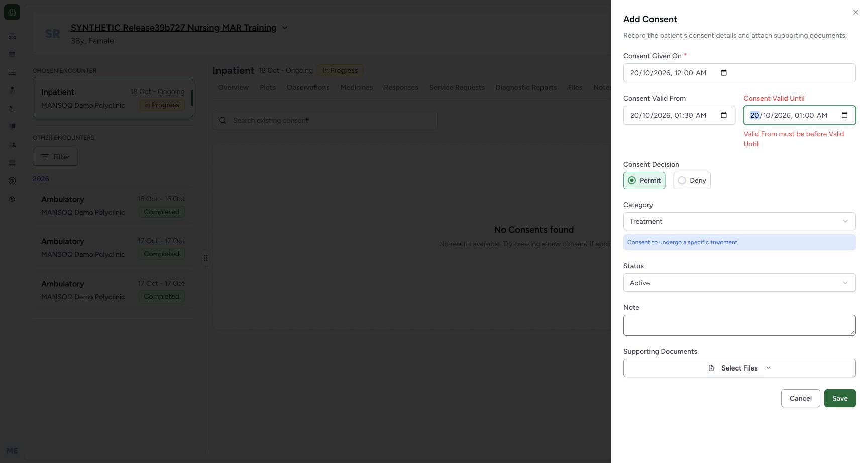Open the Diagnostic Reports tab
The image size is (868, 463).
point(526,87)
